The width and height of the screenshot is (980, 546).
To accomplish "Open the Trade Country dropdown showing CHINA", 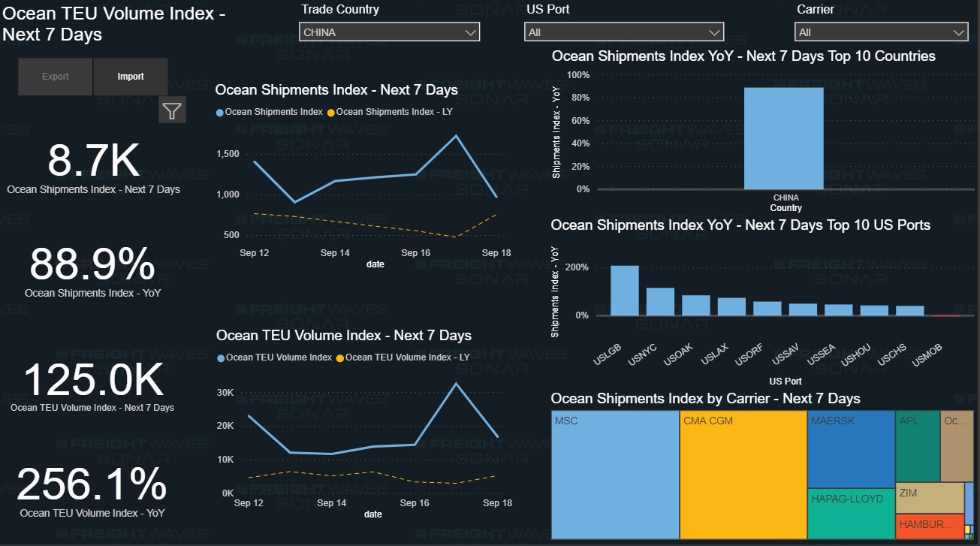I will tap(389, 32).
